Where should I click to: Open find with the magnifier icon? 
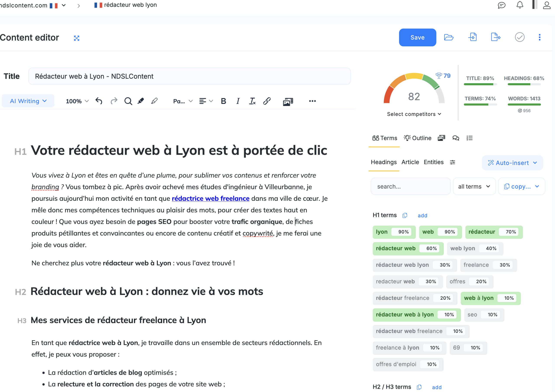[128, 101]
